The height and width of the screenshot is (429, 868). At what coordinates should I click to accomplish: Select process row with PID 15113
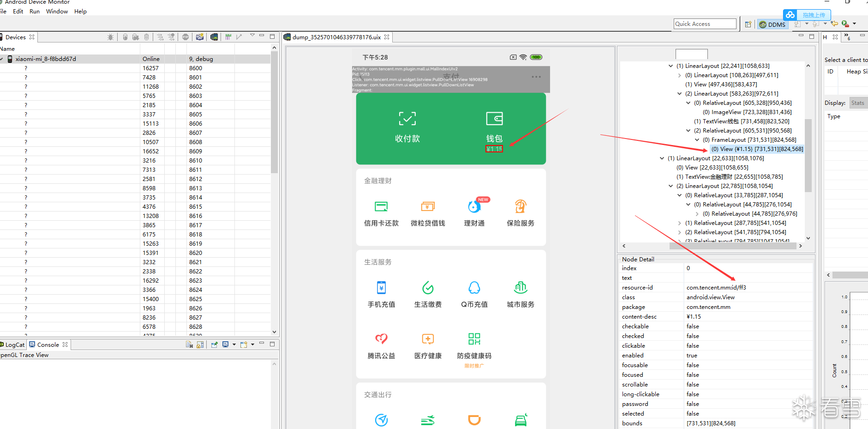pyautogui.click(x=135, y=123)
